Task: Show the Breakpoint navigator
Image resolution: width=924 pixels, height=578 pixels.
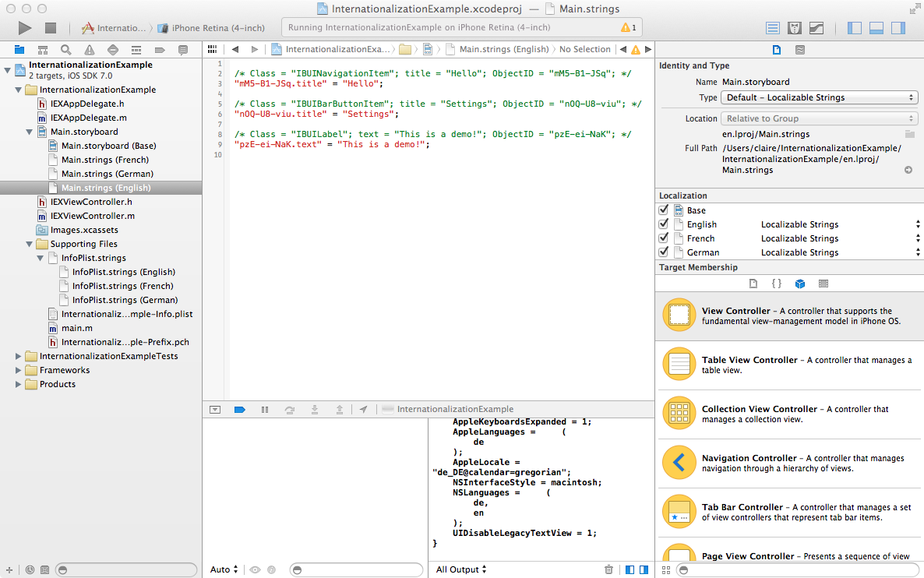Action: [160, 50]
